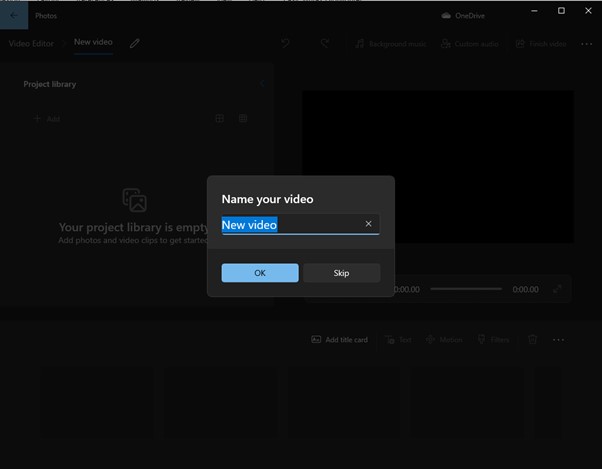Viewport: 602px width, 469px height.
Task: Go back using the Photos back arrow
Action: (x=14, y=15)
